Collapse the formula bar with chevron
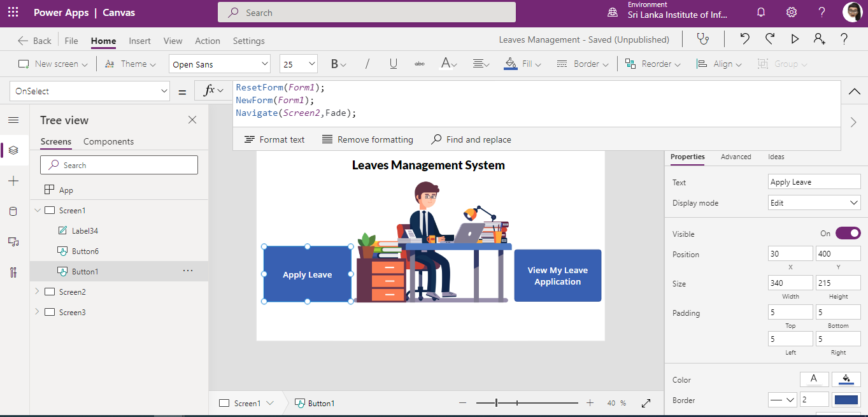The width and height of the screenshot is (868, 417). click(854, 92)
